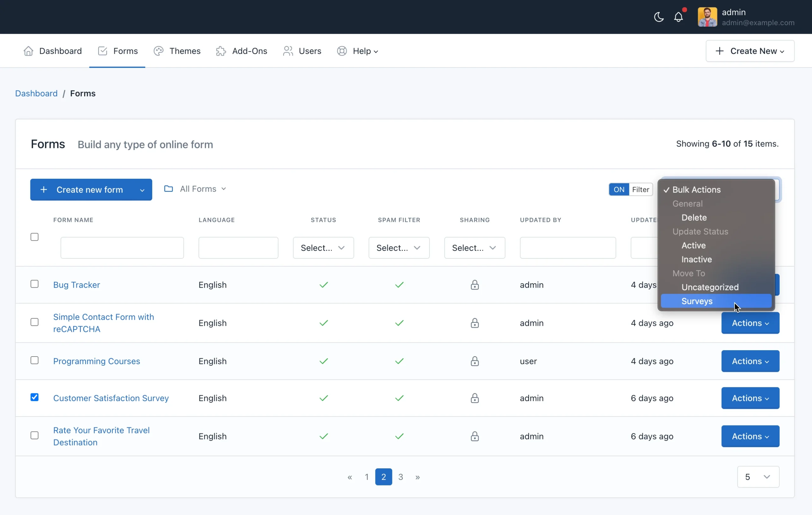
Task: Click the Themes palette icon
Action: click(159, 51)
